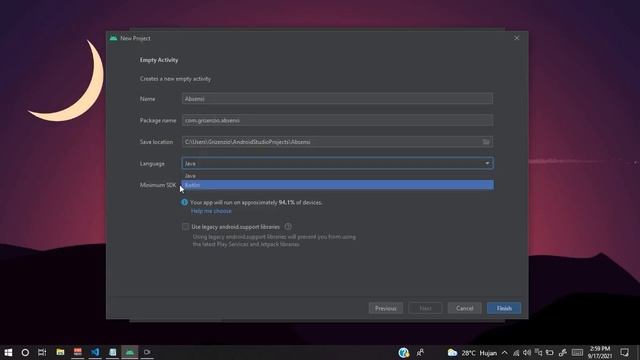The width and height of the screenshot is (640, 360).
Task: Open the volume speaker tray icon
Action: click(x=527, y=353)
